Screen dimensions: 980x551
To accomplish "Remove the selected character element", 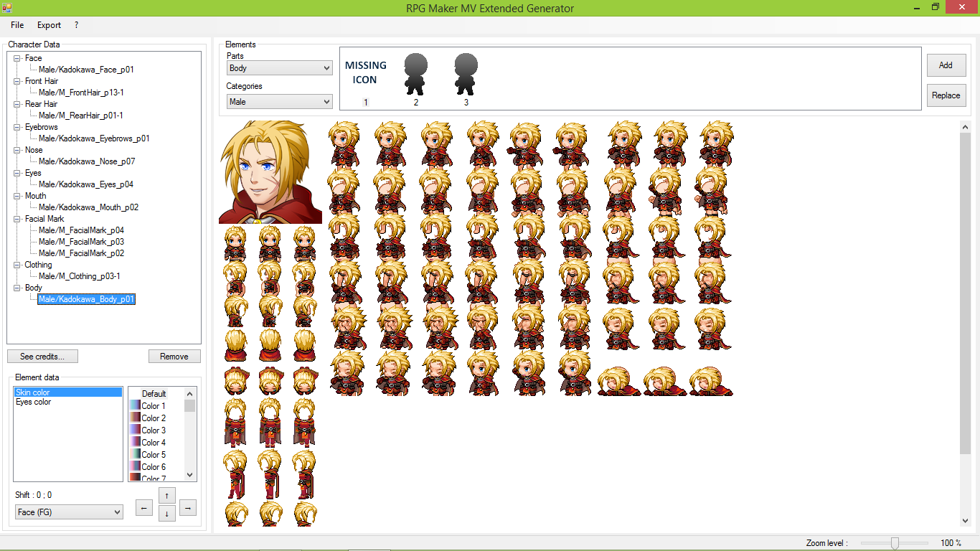I will pos(174,357).
